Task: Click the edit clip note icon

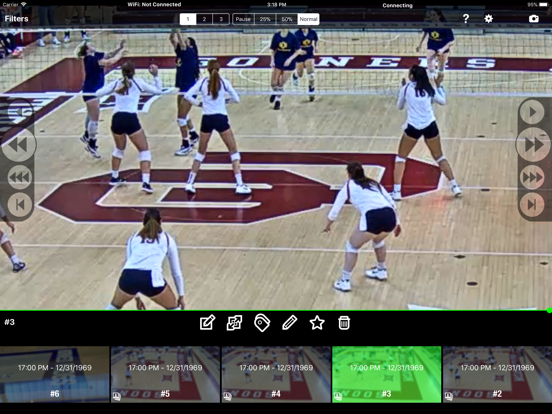Action: click(x=207, y=322)
